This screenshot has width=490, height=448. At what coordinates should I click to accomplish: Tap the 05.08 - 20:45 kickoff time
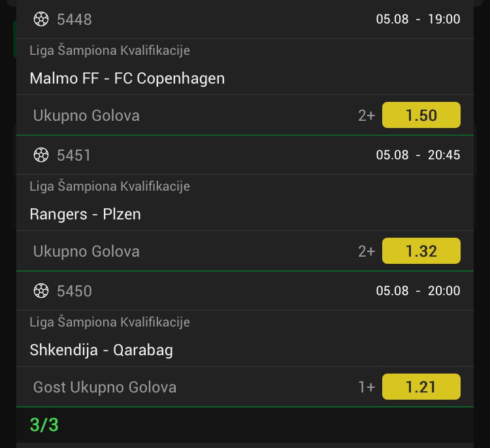point(418,155)
